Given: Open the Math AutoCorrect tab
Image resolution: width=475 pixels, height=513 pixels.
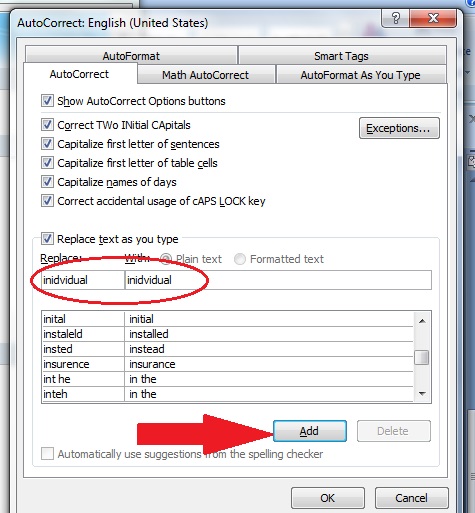Looking at the screenshot, I should [x=205, y=75].
